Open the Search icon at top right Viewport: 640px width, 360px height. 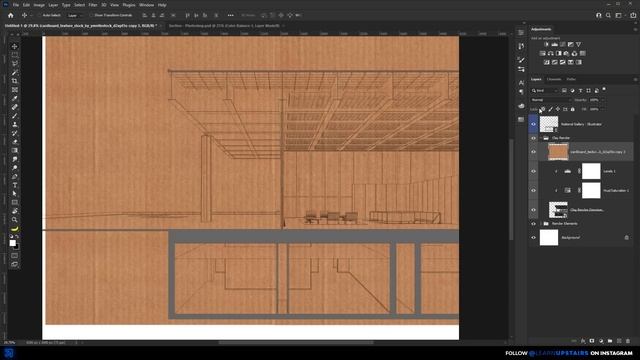click(x=608, y=16)
